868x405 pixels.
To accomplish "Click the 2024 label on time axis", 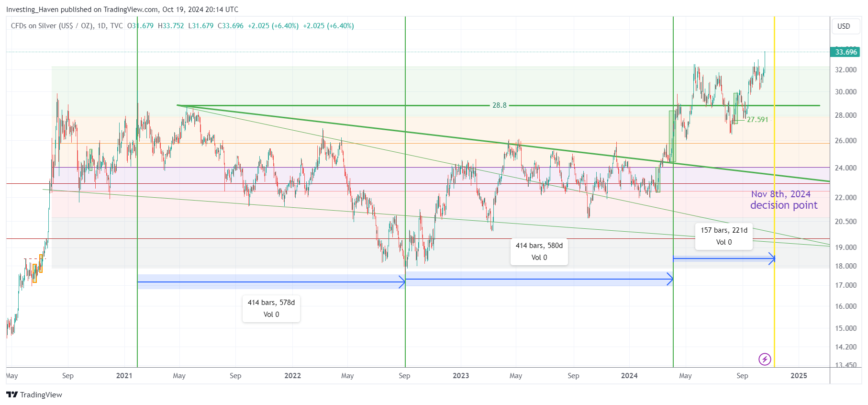I will click(x=629, y=376).
